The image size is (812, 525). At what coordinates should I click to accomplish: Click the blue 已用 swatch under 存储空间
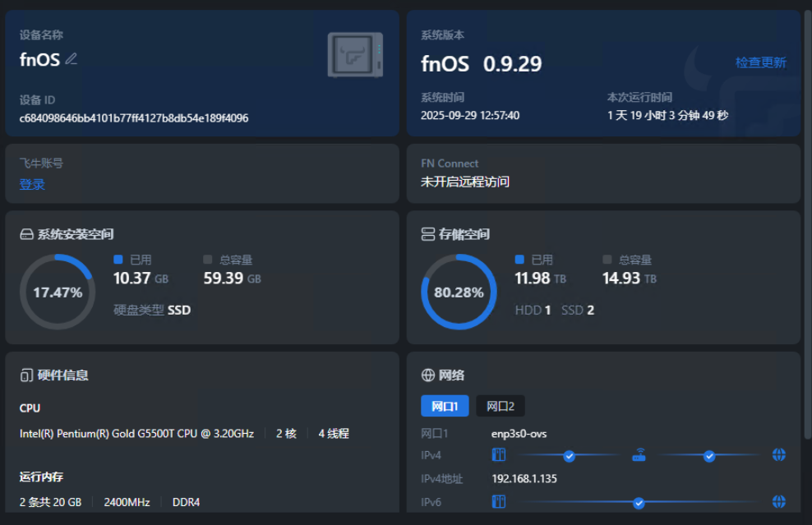click(519, 260)
